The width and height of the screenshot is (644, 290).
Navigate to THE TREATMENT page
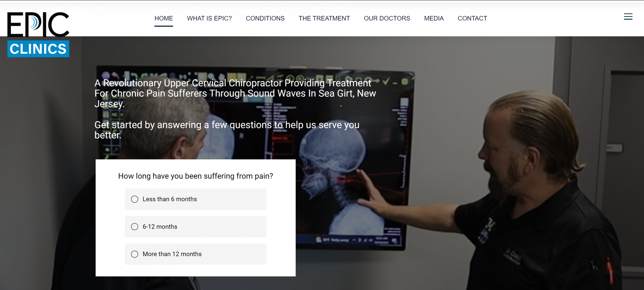[x=324, y=18]
